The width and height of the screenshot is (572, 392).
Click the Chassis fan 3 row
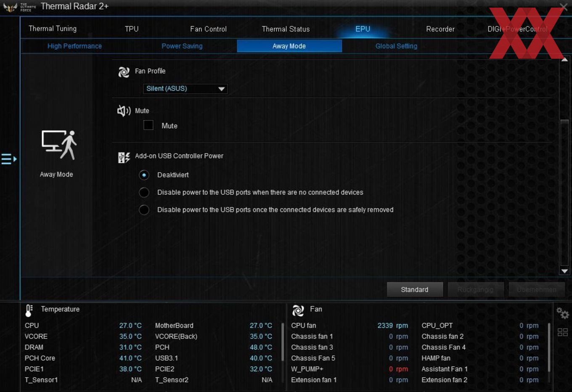point(350,347)
